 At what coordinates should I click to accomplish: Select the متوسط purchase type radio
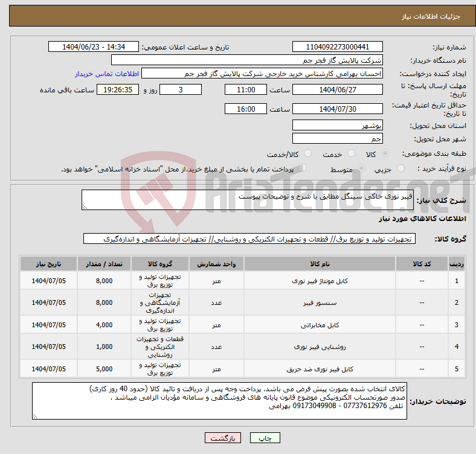pos(361,168)
